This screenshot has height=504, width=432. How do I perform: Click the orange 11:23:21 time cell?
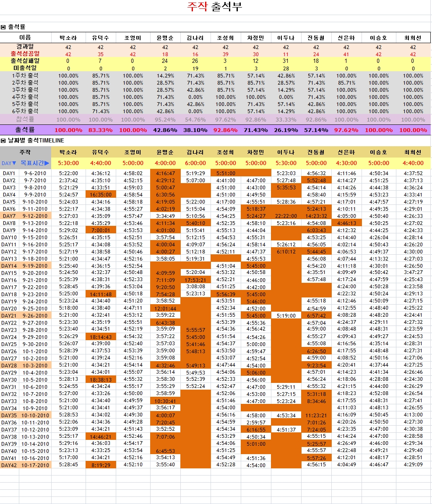[316, 415]
